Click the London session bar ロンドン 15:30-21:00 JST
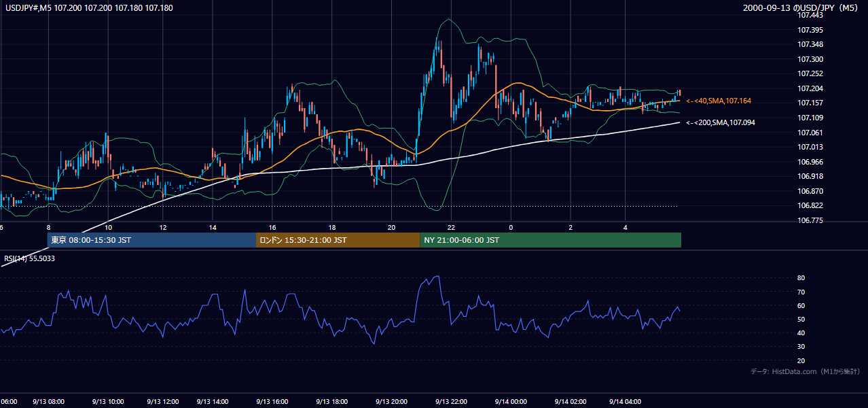The height and width of the screenshot is (408, 868). [x=338, y=240]
